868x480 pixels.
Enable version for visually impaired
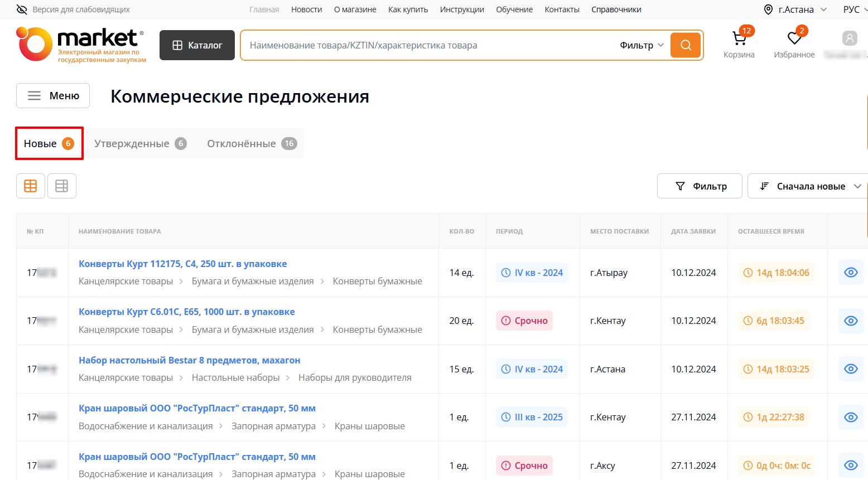73,9
